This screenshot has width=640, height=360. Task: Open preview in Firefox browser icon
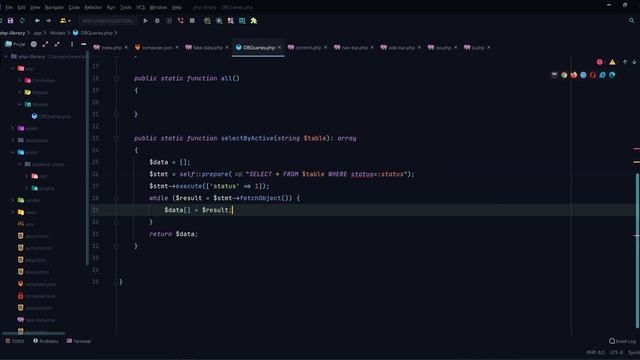coord(574,75)
